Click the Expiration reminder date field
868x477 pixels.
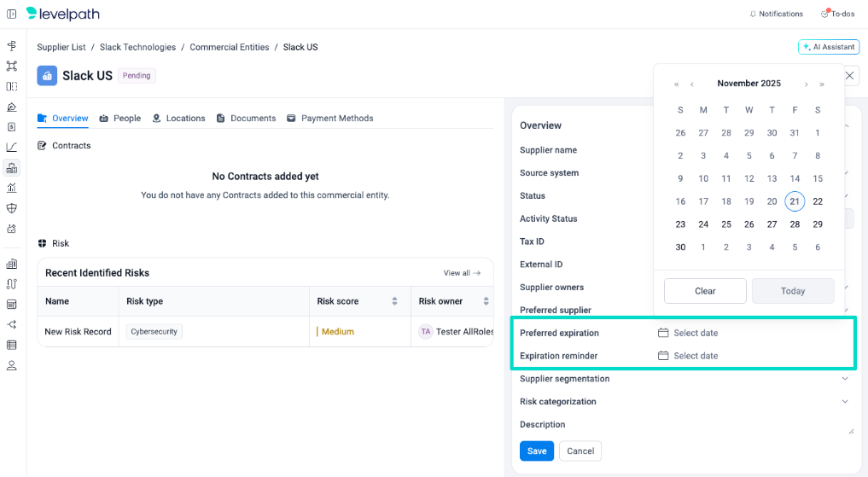pos(696,356)
